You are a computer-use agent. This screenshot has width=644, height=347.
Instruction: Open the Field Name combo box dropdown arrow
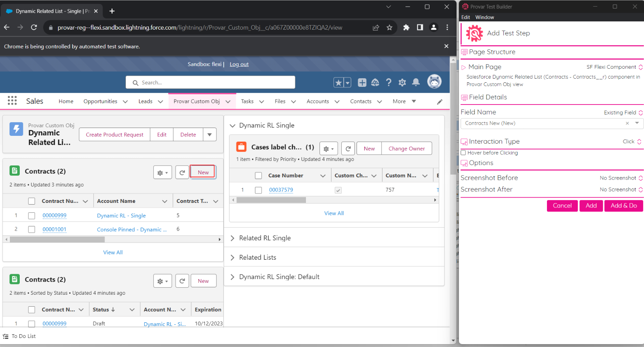(637, 123)
